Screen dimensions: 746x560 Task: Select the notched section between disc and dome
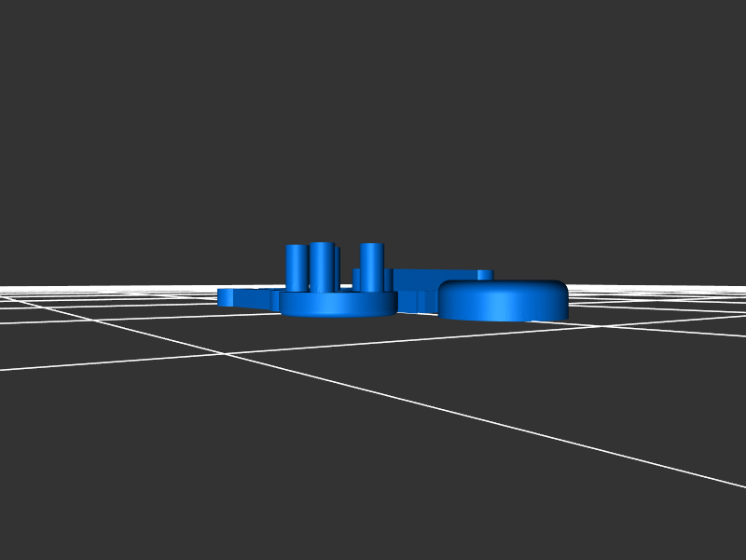[417, 301]
